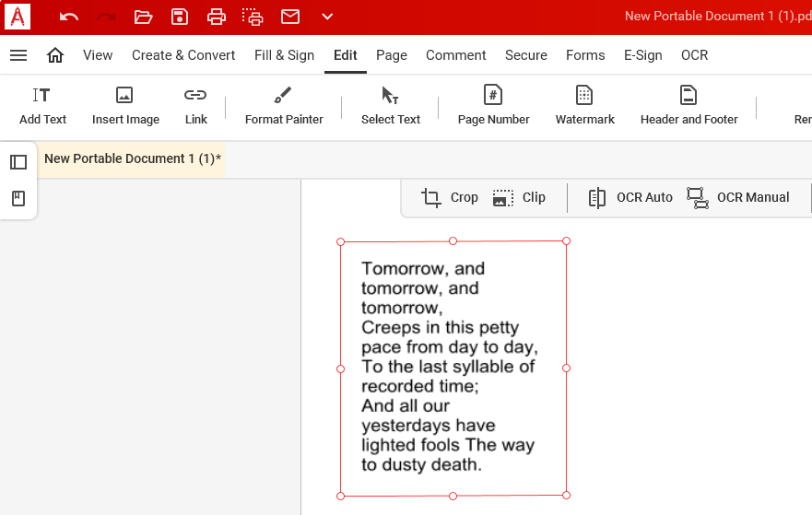Select the Link tool
The image size is (812, 515).
pos(195,106)
